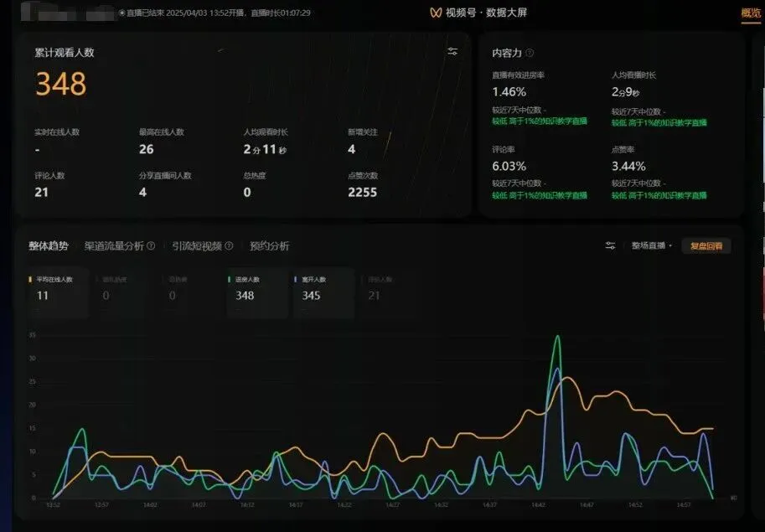Click the 13:52 label on the chart axis
Viewport: 765px width, 532px height.
coord(53,505)
